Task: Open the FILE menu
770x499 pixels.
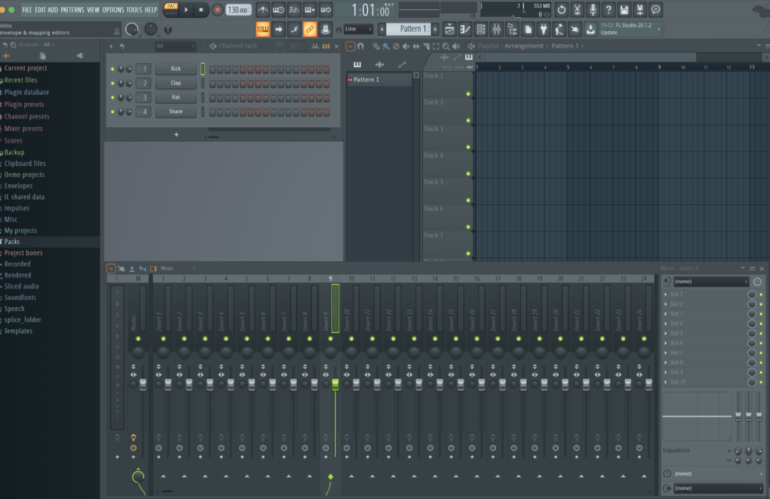Action: click(x=27, y=9)
